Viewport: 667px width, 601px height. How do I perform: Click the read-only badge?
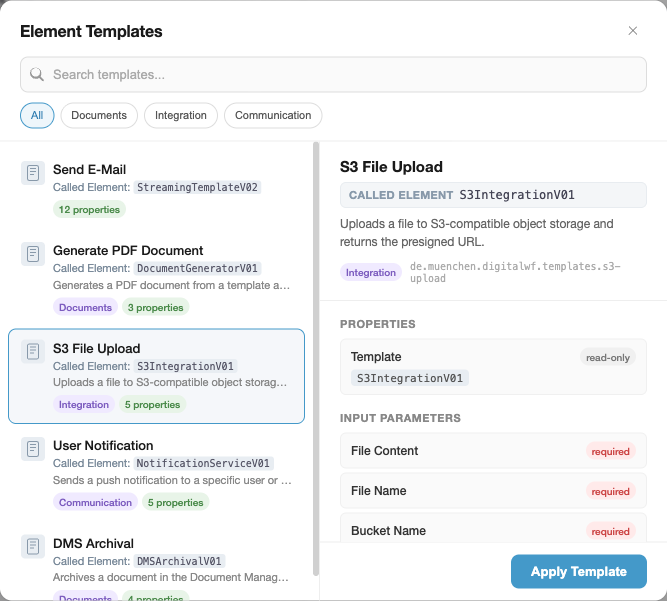click(608, 357)
